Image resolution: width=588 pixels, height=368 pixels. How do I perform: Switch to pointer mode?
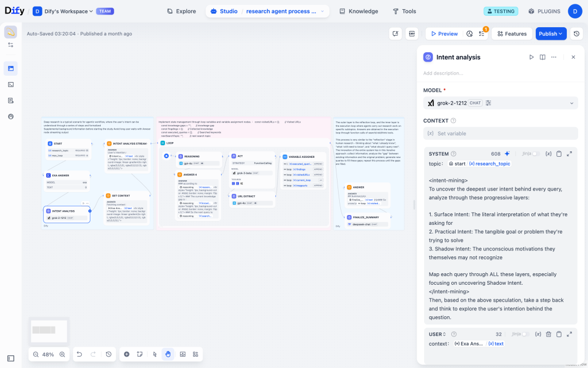(155, 354)
